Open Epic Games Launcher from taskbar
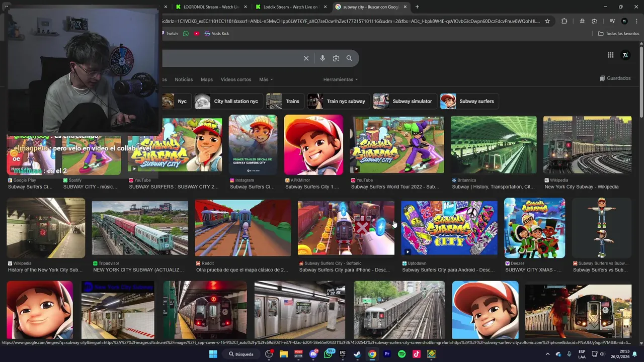Image resolution: width=644 pixels, height=362 pixels. point(343,354)
